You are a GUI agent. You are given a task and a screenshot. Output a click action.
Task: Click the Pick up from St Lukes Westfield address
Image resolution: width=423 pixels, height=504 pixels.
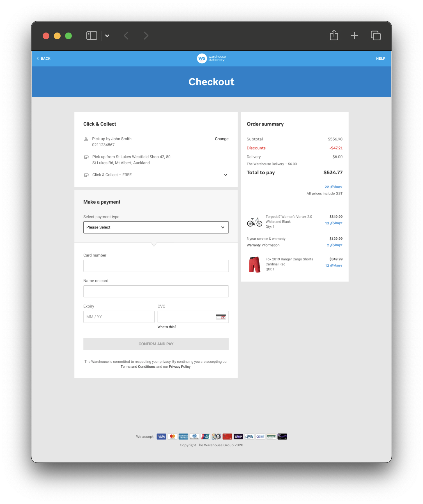[132, 160]
